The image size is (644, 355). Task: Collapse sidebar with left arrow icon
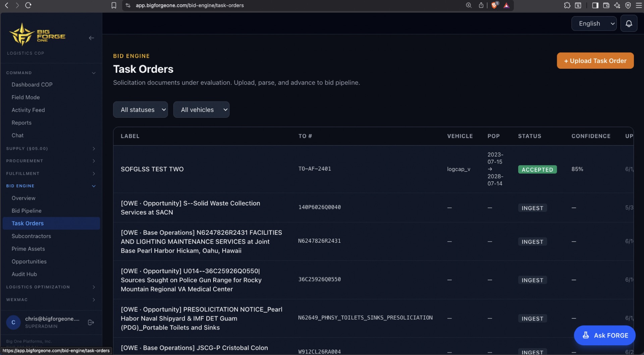pos(91,38)
